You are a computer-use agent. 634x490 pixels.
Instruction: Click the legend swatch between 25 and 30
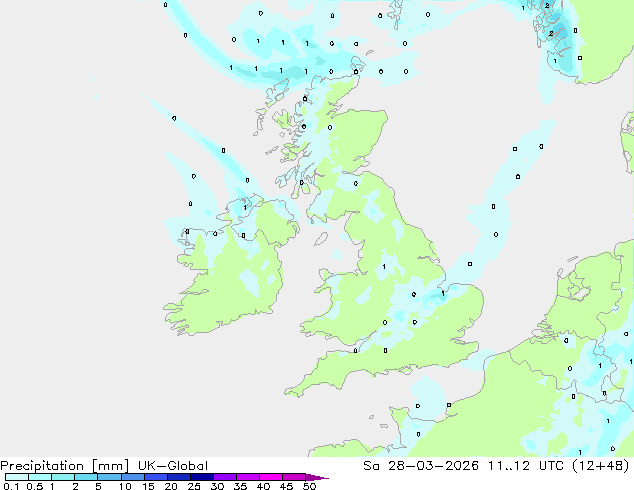(x=202, y=477)
